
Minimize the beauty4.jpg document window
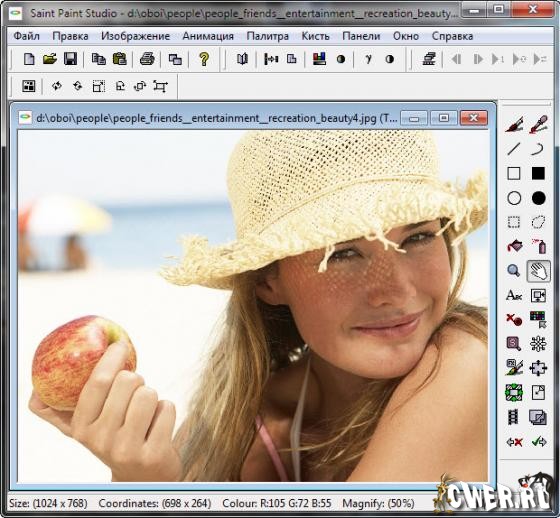[x=414, y=118]
